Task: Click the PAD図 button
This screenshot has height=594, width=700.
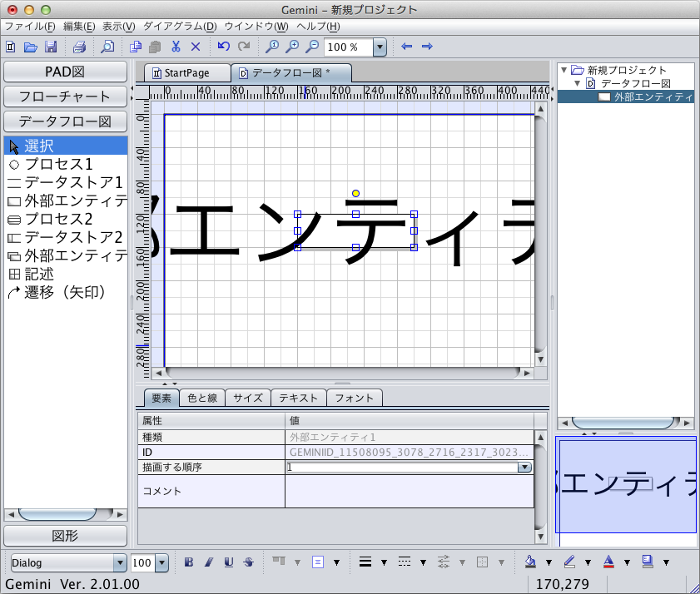Action: [65, 72]
